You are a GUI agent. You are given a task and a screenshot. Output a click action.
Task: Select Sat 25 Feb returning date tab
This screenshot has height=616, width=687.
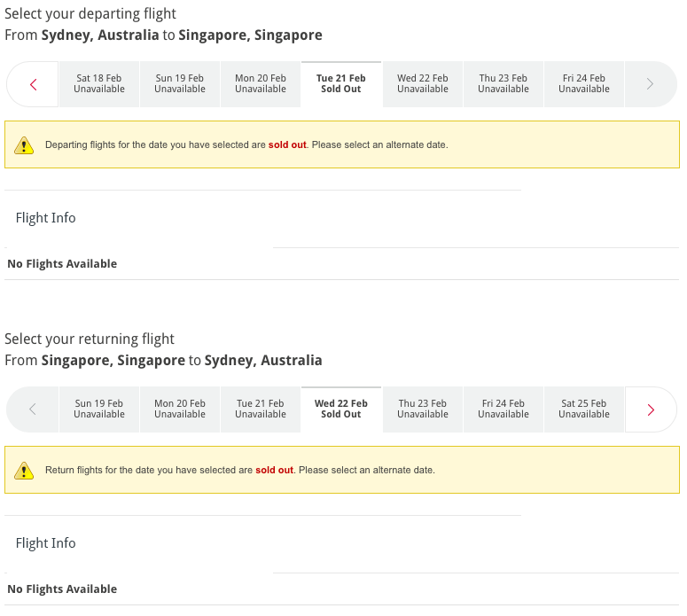click(583, 409)
